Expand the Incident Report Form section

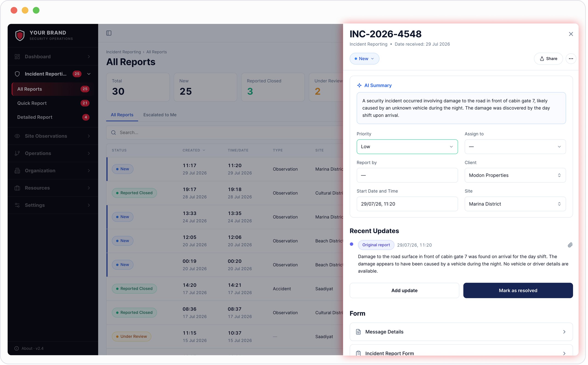(x=461, y=350)
